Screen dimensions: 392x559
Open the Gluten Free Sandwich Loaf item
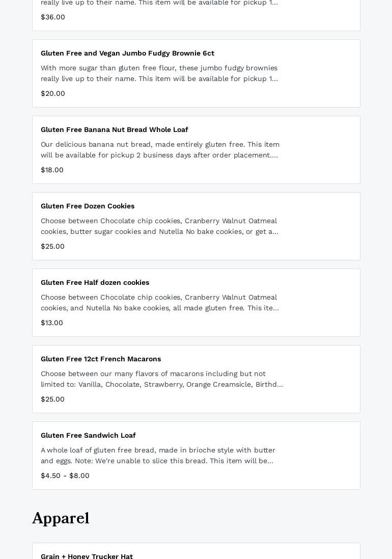point(88,435)
